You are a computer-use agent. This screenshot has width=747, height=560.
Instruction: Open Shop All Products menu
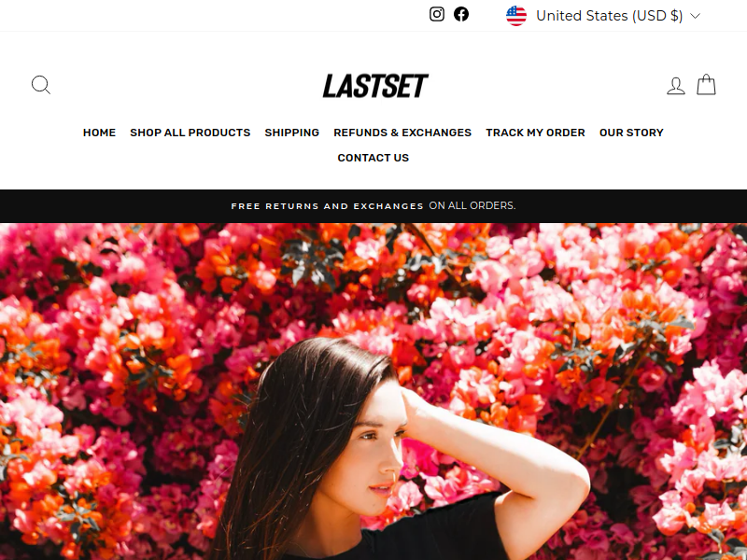click(190, 133)
